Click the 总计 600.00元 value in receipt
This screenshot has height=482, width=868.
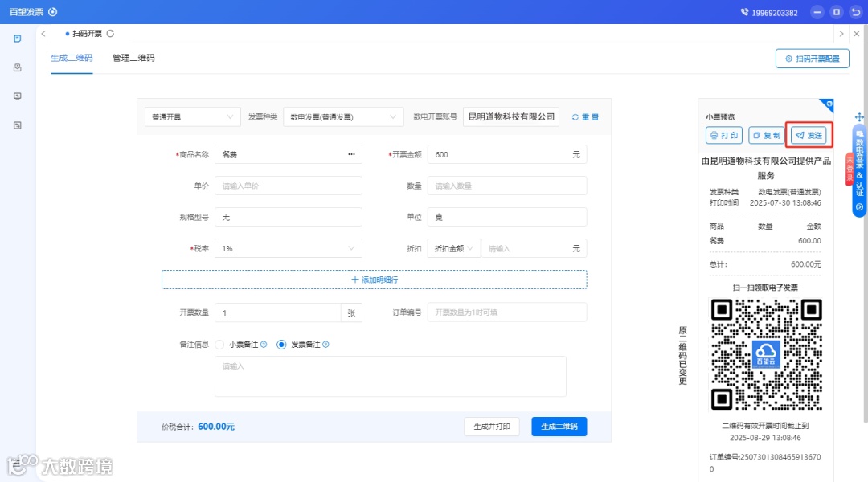coord(805,264)
